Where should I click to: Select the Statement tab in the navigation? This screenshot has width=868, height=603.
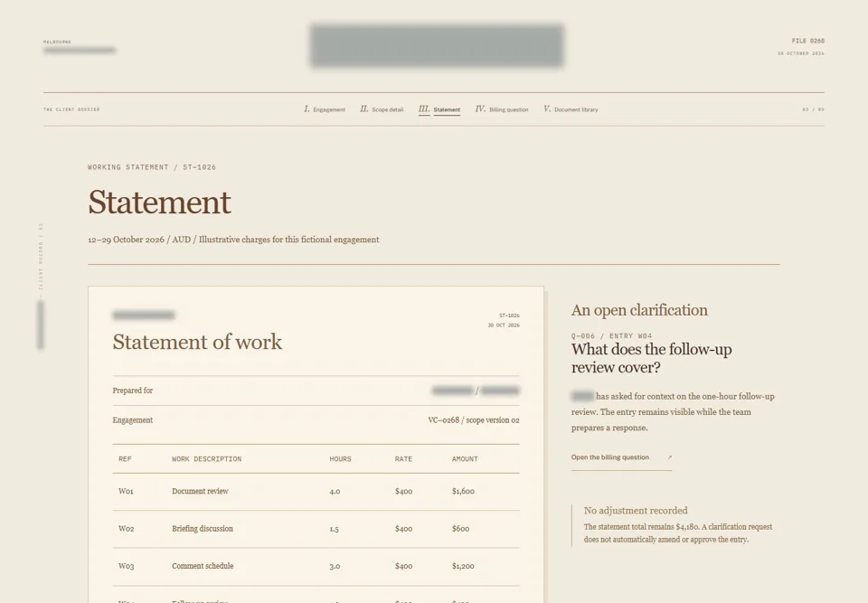439,109
